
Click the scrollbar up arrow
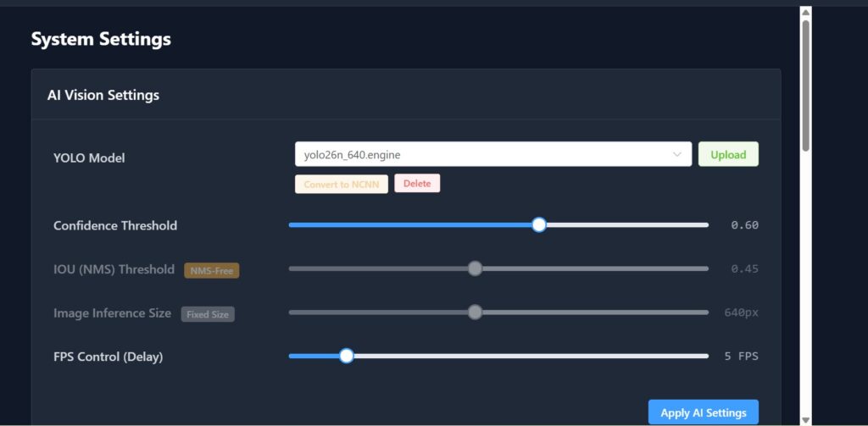point(805,12)
